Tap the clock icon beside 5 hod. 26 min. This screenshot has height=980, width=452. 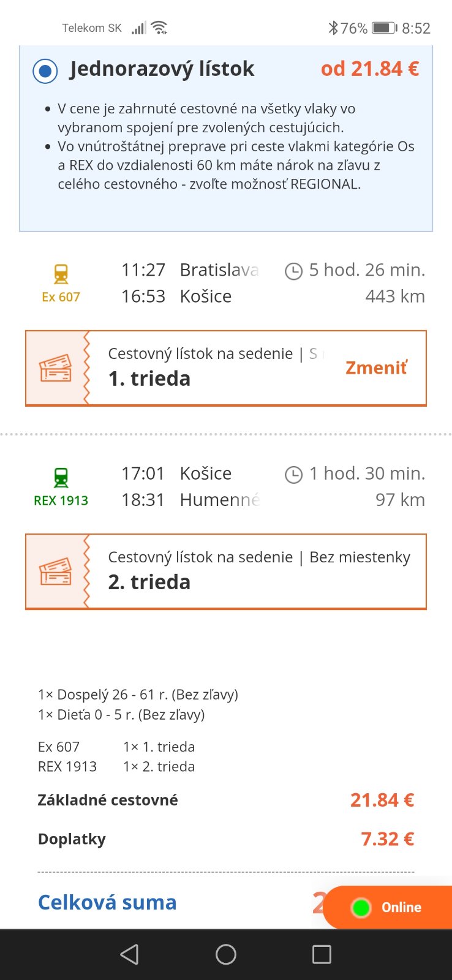294,271
